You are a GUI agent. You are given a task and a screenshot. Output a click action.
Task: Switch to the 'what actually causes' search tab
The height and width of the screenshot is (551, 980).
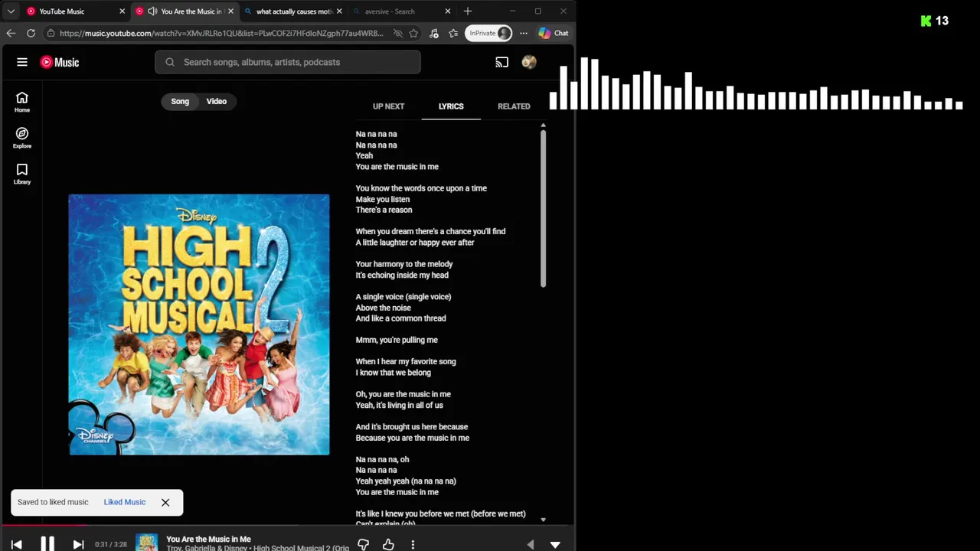[292, 11]
